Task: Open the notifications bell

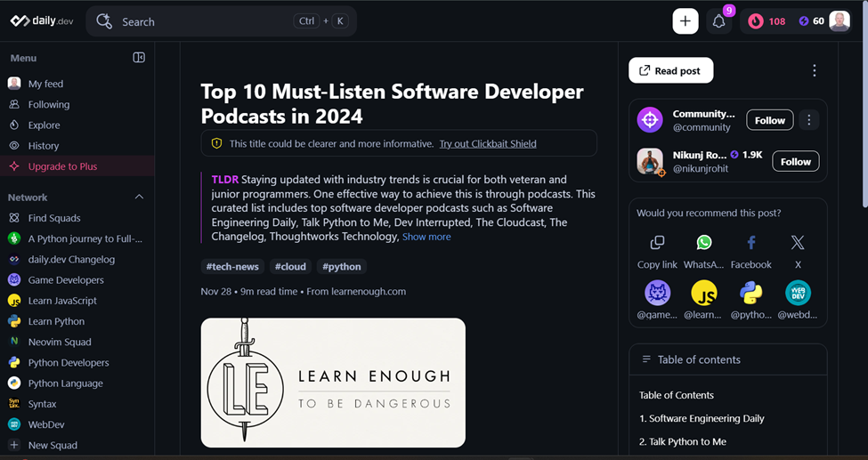Action: (x=719, y=21)
